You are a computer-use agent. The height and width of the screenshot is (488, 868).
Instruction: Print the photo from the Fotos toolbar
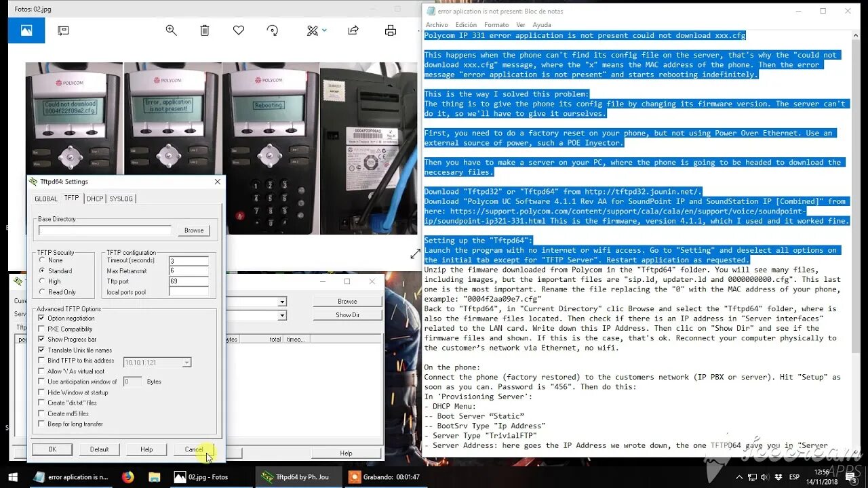391,30
